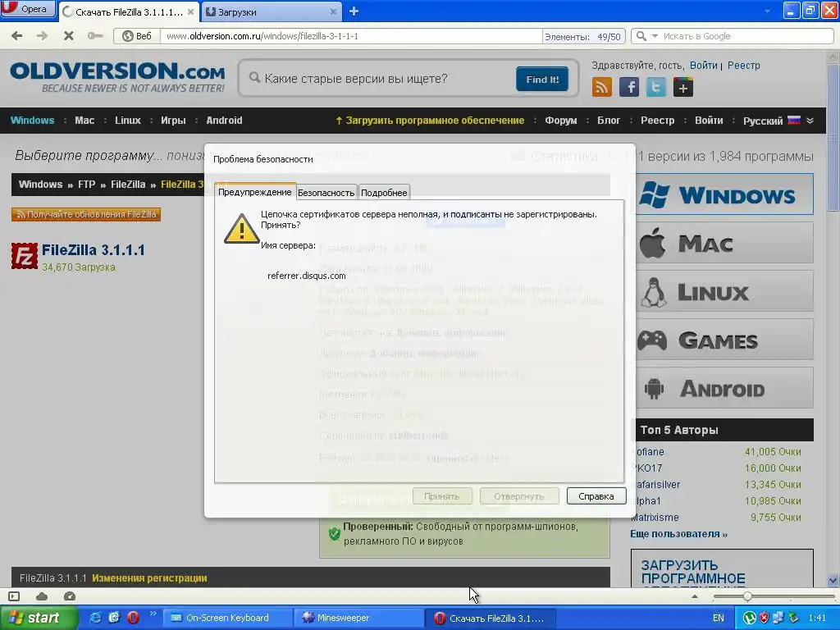Screen dimensions: 840x630
Task: Open the RSS feed icon in header
Action: click(601, 87)
